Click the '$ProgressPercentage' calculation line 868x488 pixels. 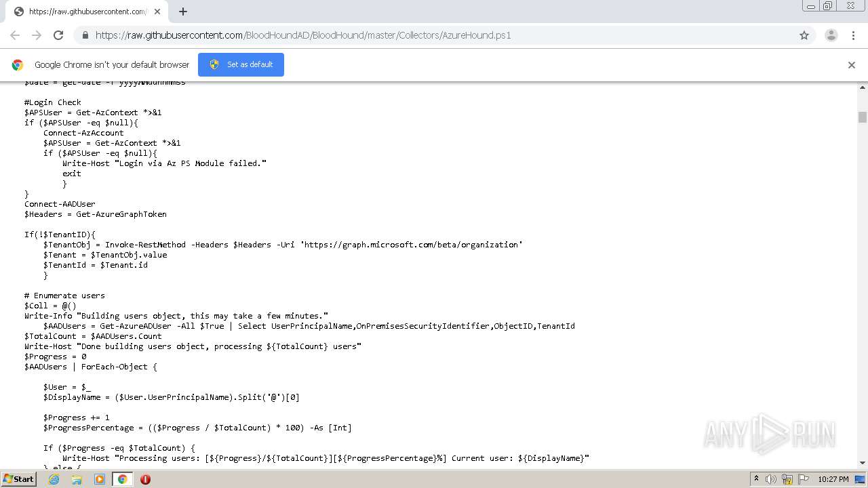(197, 428)
